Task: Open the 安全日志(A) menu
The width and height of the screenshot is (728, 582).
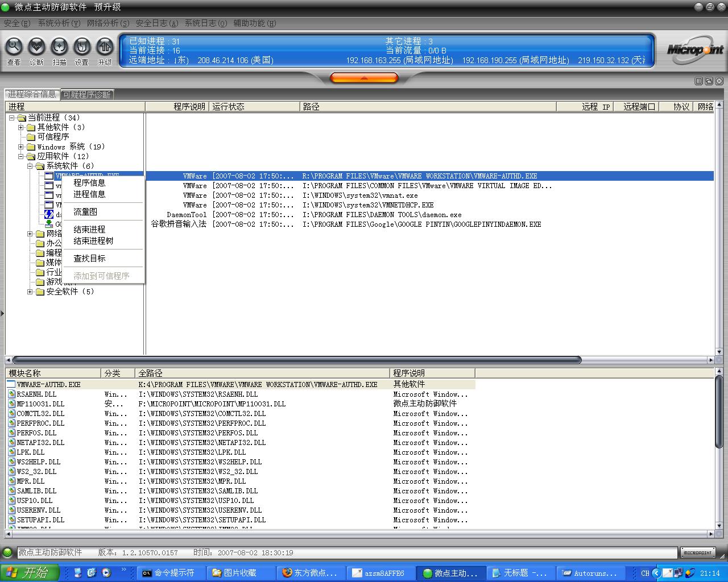Action: tap(157, 23)
